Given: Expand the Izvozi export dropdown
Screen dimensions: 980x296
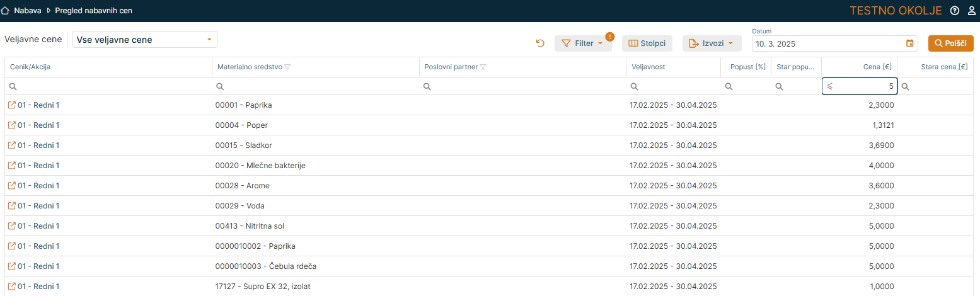Looking at the screenshot, I should click(x=712, y=43).
